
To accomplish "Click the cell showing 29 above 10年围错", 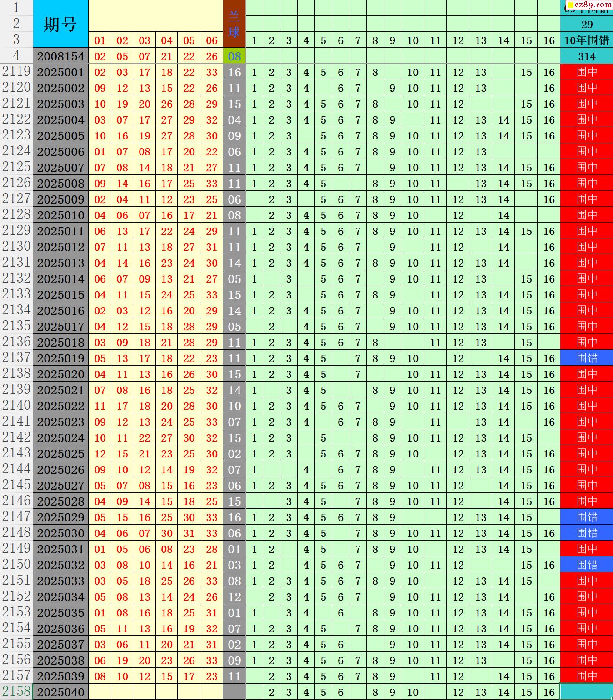I will [x=586, y=25].
